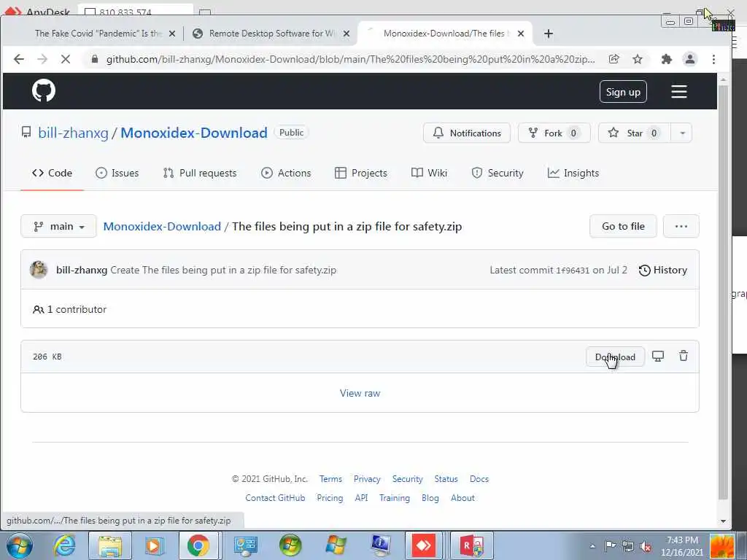
Task: Click the address bar URL field
Action: tap(350, 59)
